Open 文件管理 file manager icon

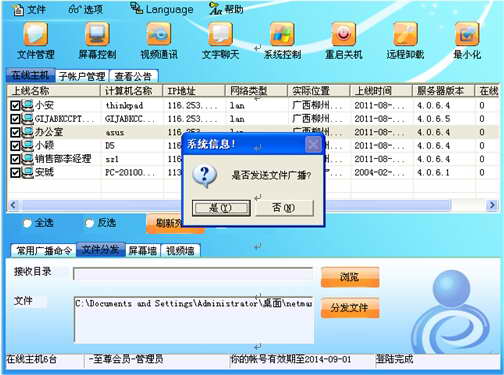coord(35,34)
